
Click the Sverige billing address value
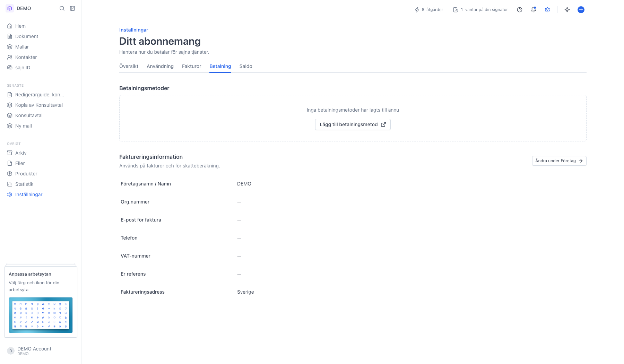point(245,292)
